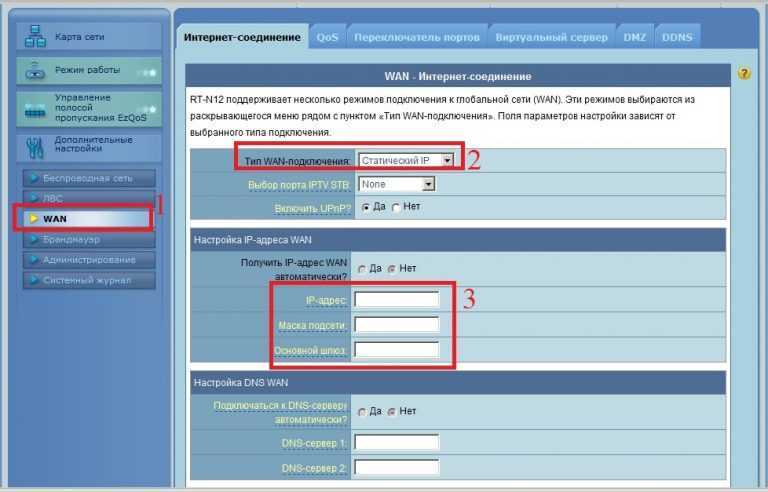The height and width of the screenshot is (492, 768).
Task: Click the IP-адрес input field
Action: pyautogui.click(x=397, y=299)
